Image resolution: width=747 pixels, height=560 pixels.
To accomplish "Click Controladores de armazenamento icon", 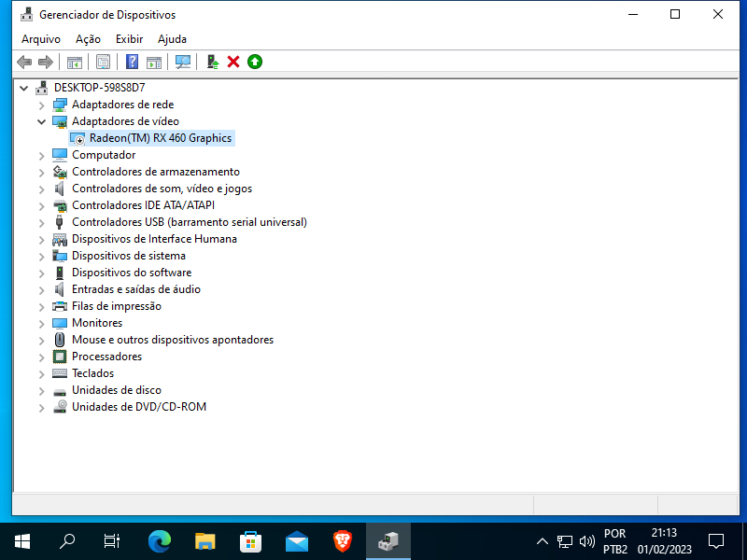I will pos(60,172).
